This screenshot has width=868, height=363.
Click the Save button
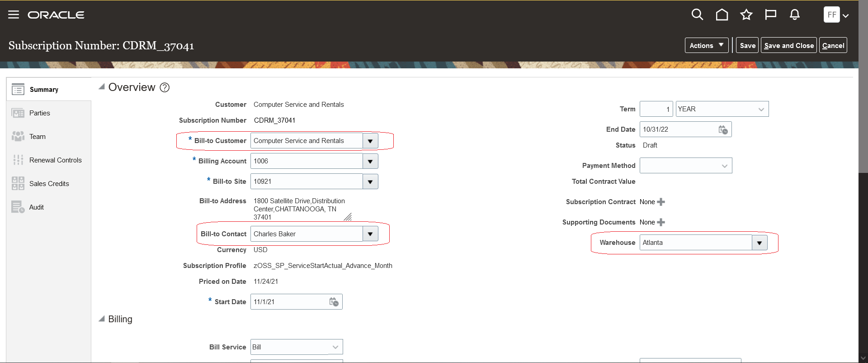(747, 45)
